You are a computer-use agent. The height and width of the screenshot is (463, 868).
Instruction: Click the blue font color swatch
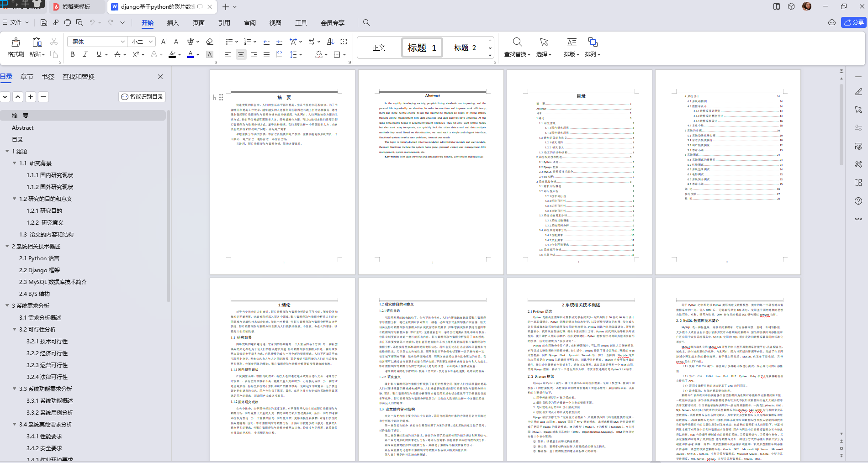(191, 54)
